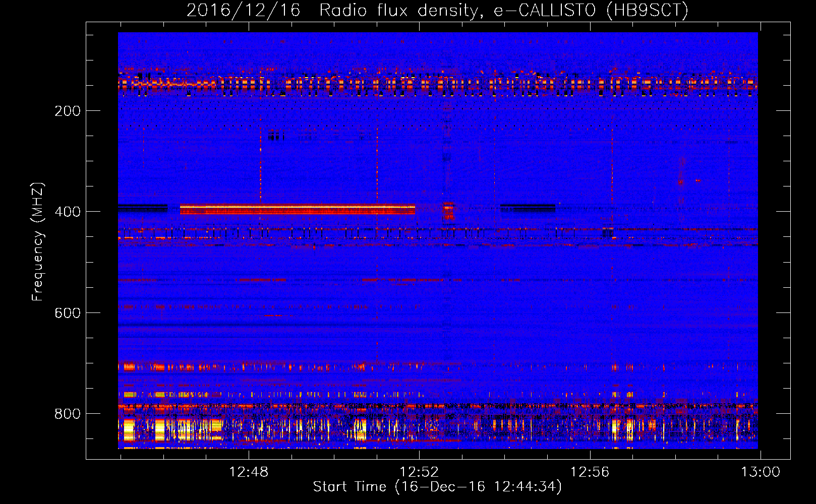Image resolution: width=816 pixels, height=504 pixels.
Task: Click the 200 frequency tick label
Action: 68,111
